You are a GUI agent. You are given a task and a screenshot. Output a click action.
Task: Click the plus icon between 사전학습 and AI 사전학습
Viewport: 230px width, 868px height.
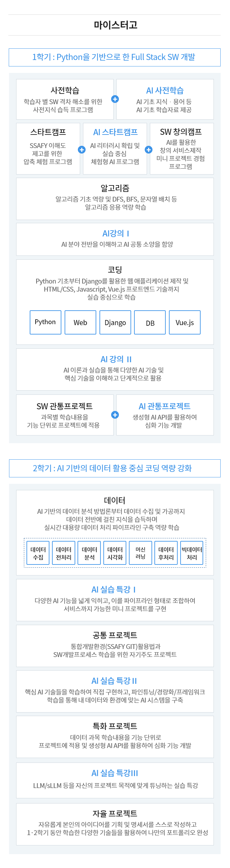(x=115, y=99)
